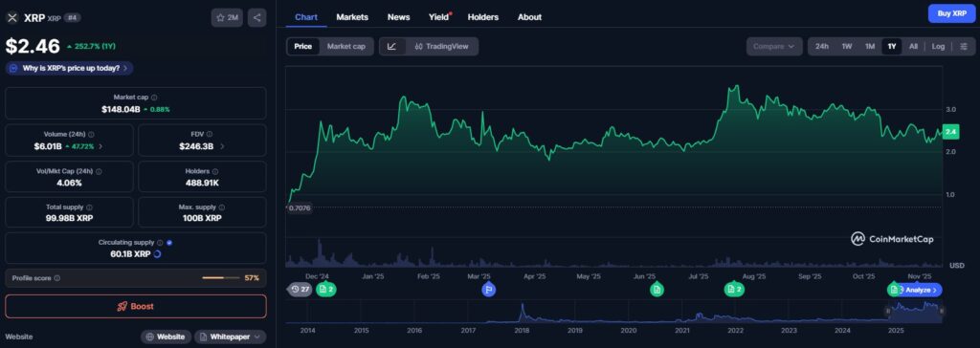Click the FDV info icon
The width and height of the screenshot is (980, 348).
[x=210, y=135]
